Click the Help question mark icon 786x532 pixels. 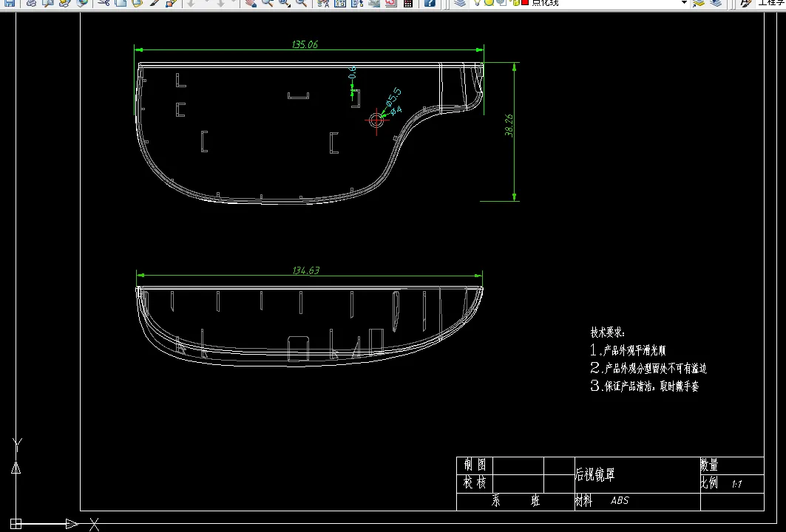point(430,2)
